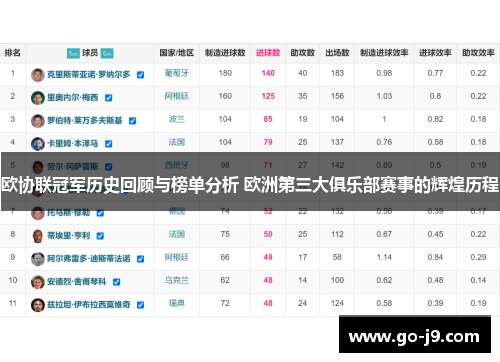500x362 pixels.
Task: Click efficiency value 1.14 in Di Stéfano's row
Action: click(384, 257)
